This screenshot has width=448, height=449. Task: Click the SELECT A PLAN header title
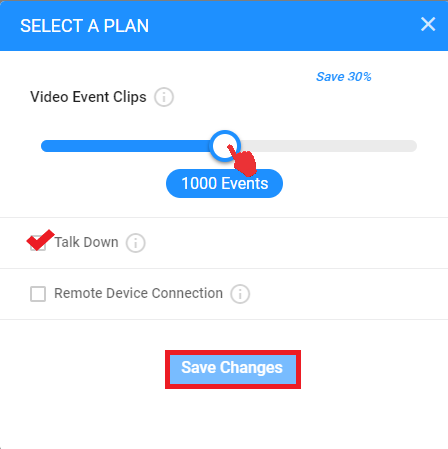84,26
